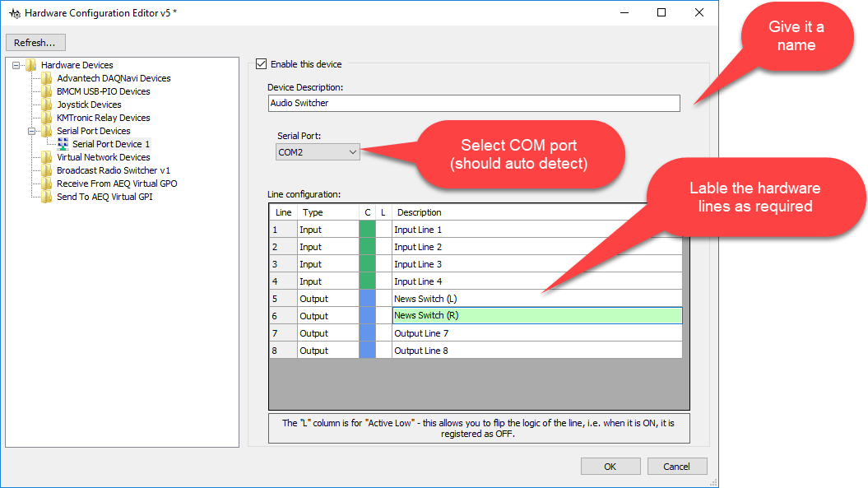Viewport: 868px width, 488px height.
Task: Toggle Active Low cell for Input Line 2
Action: (x=383, y=247)
